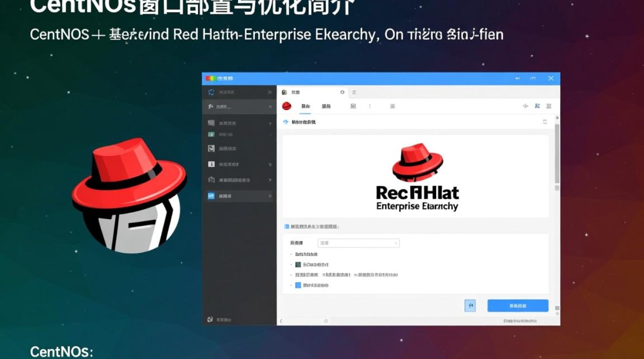644x359 pixels.
Task: Open settings with the sidebar's bottom gear icon
Action: point(210,319)
